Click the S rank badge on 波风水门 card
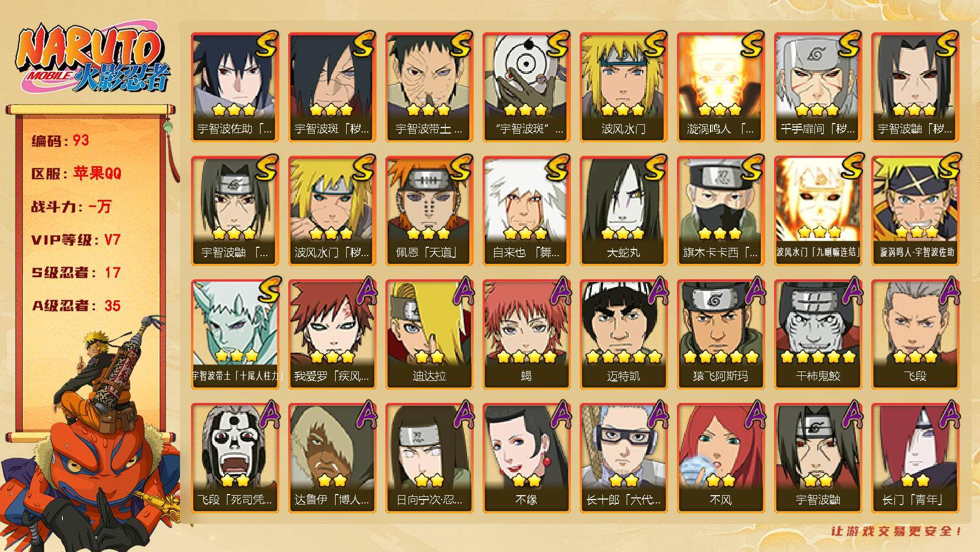980x552 pixels. click(654, 45)
